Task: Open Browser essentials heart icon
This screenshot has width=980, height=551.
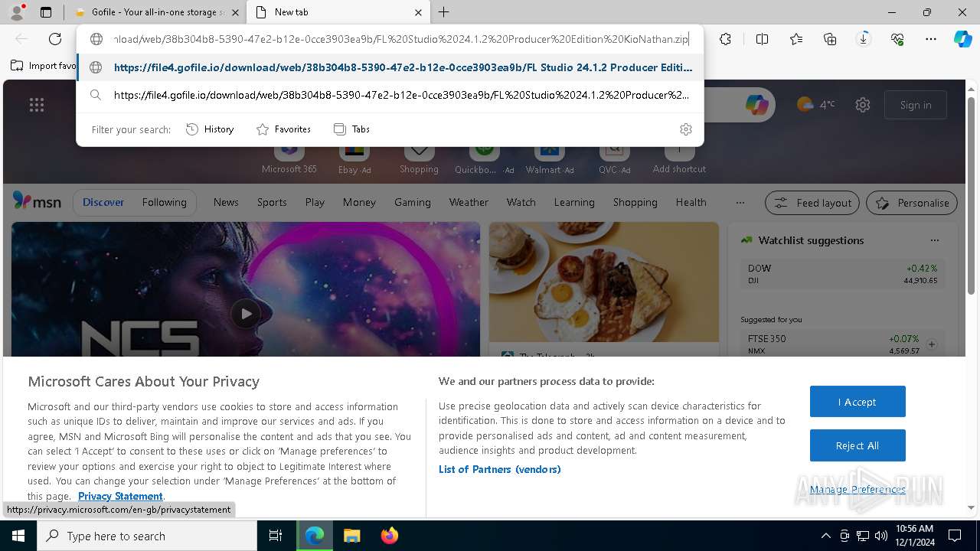Action: pos(897,39)
